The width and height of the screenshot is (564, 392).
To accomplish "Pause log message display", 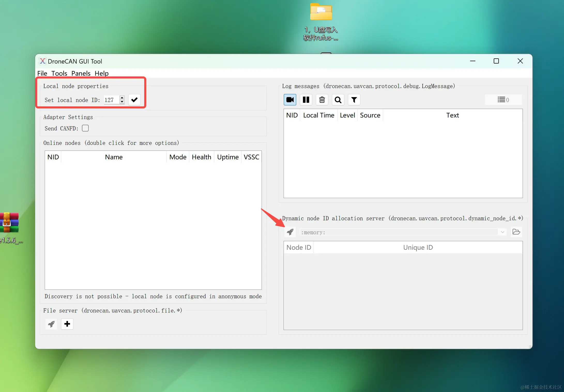I will coord(306,100).
